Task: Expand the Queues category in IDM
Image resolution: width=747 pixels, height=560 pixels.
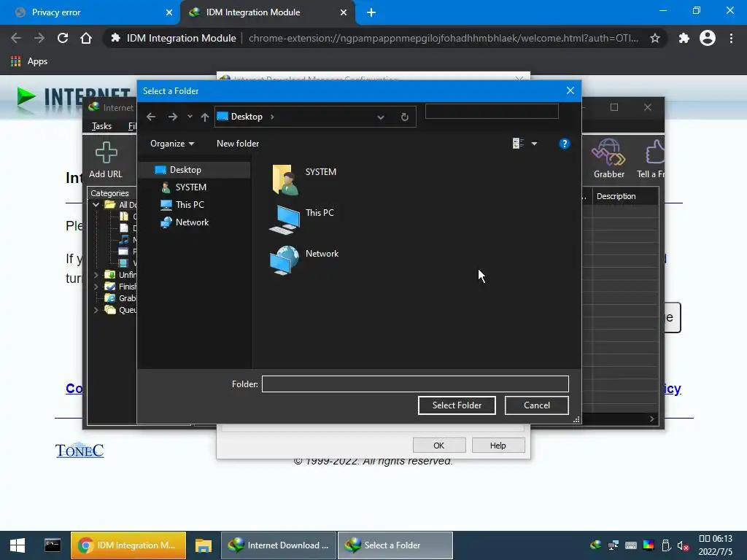Action: point(96,310)
